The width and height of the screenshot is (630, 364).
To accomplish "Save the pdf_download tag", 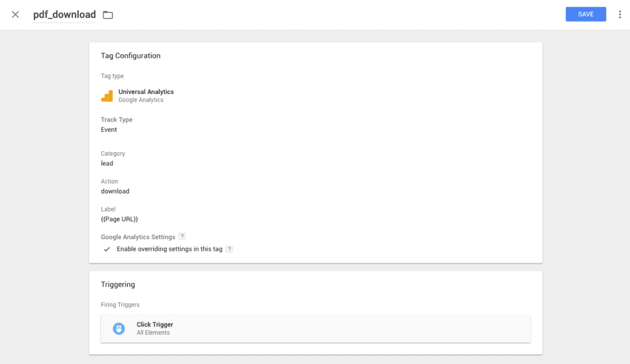I will pyautogui.click(x=586, y=14).
